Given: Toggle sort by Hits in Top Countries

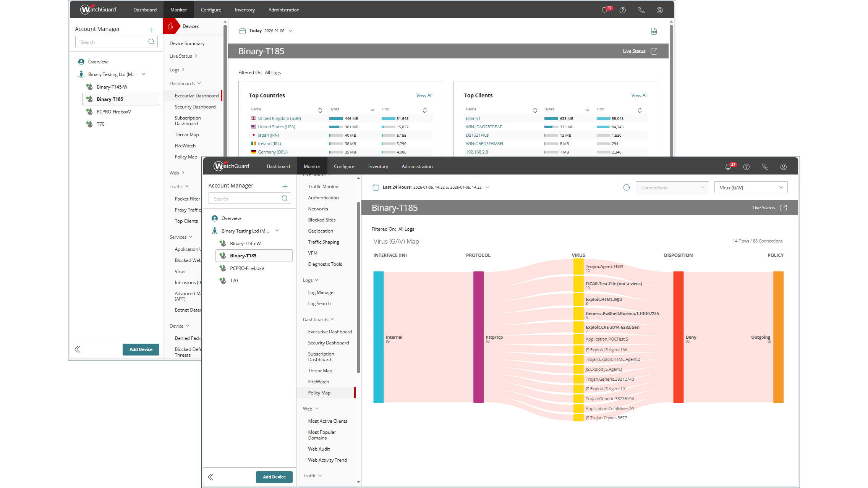Looking at the screenshot, I should [424, 110].
